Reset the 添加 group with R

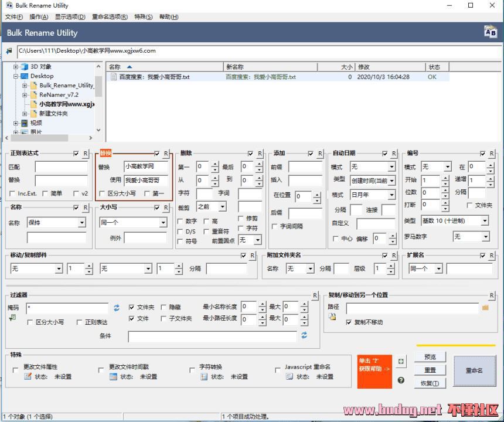(320, 154)
